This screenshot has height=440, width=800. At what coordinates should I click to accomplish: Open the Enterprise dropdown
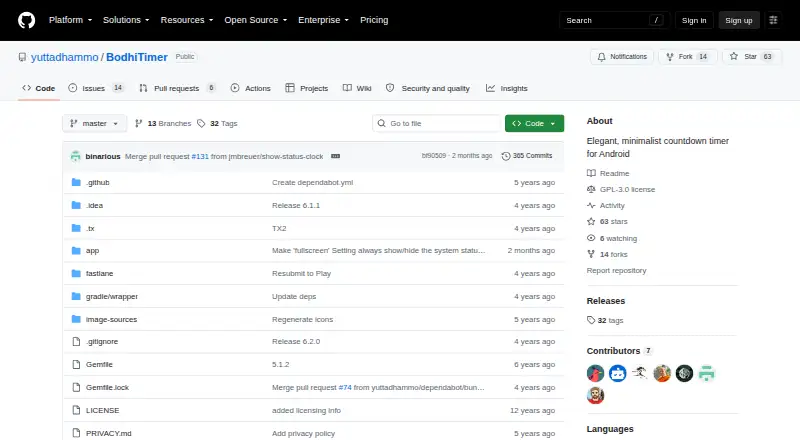pos(323,20)
